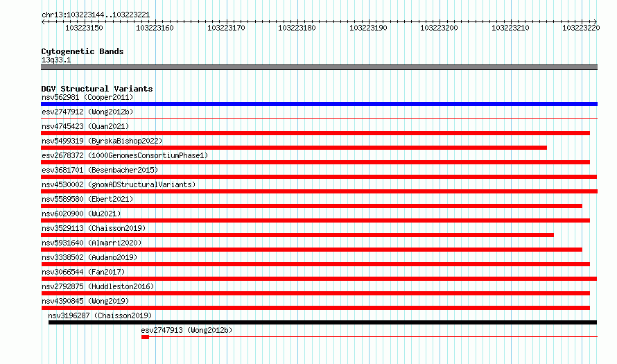
Task: Click ruler position 103223220
Action: 581,28
